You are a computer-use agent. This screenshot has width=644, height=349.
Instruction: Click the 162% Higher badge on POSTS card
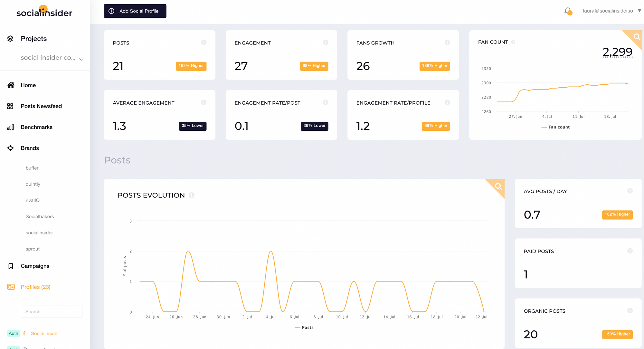[x=191, y=66]
